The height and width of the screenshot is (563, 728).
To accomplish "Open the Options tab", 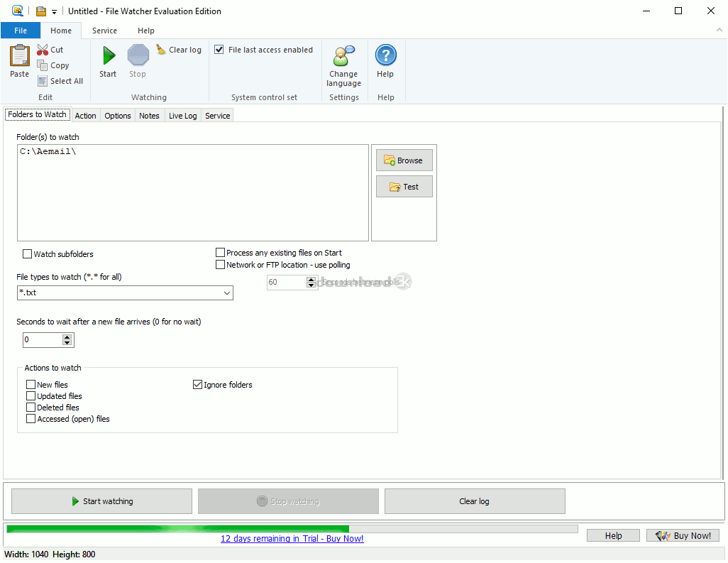I will click(118, 116).
